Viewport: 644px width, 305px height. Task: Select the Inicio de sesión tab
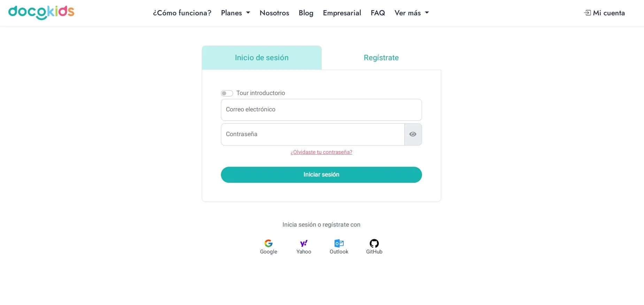pos(261,58)
